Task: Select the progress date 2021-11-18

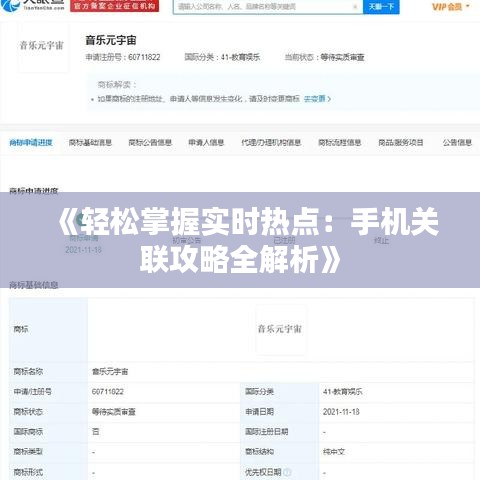Action: (83, 250)
